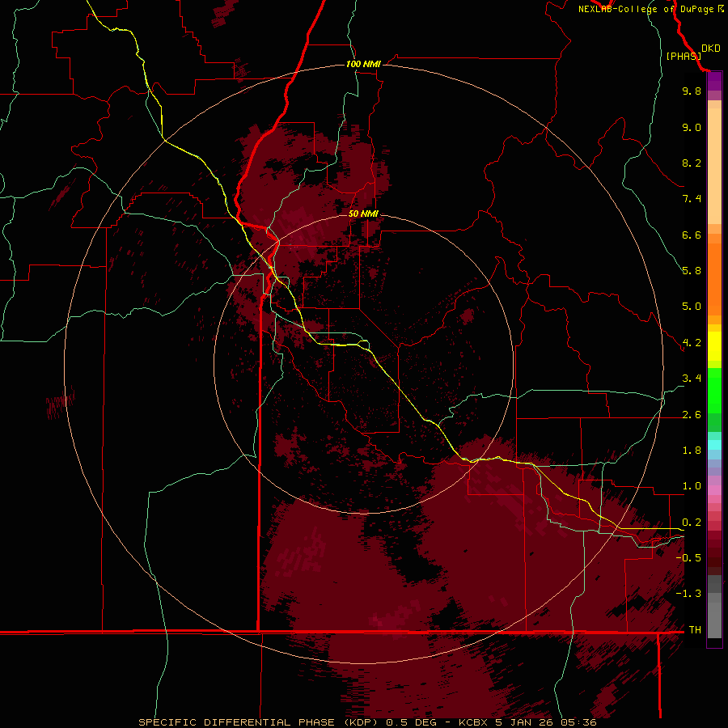The height and width of the screenshot is (728, 728).
Task: Click the 0.2 scale value
Action: click(692, 523)
